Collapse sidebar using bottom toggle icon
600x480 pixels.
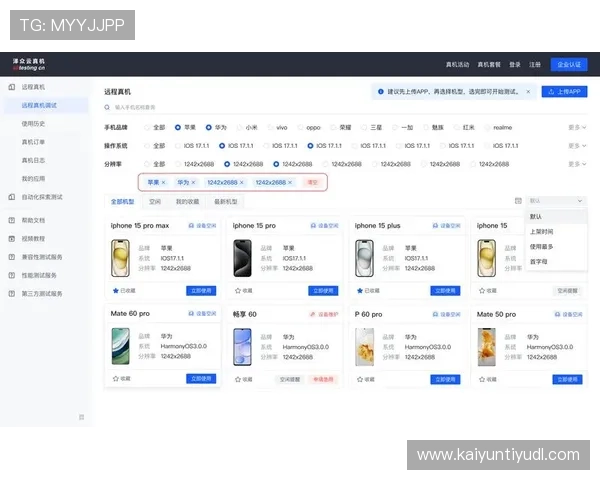(x=82, y=417)
